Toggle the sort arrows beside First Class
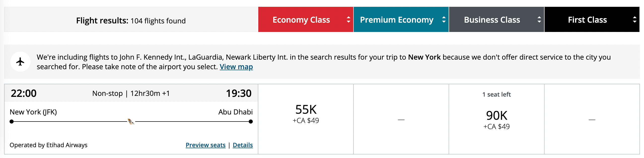Screen dimensions: 644x158 click(635, 20)
